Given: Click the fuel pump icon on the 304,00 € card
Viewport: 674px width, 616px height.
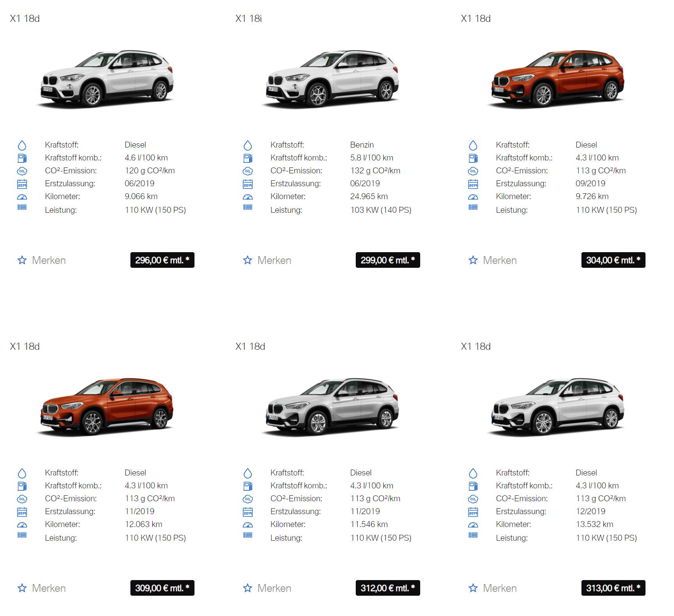Looking at the screenshot, I should click(x=473, y=158).
